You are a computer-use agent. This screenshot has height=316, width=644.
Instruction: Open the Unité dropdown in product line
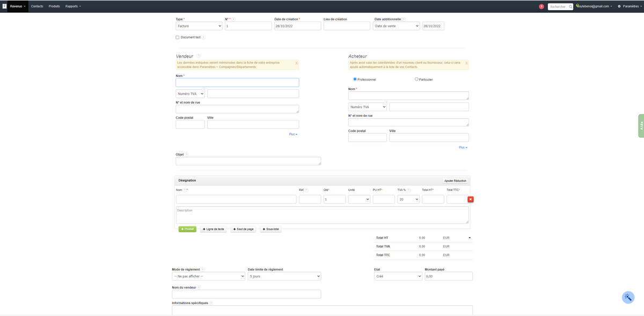click(359, 199)
